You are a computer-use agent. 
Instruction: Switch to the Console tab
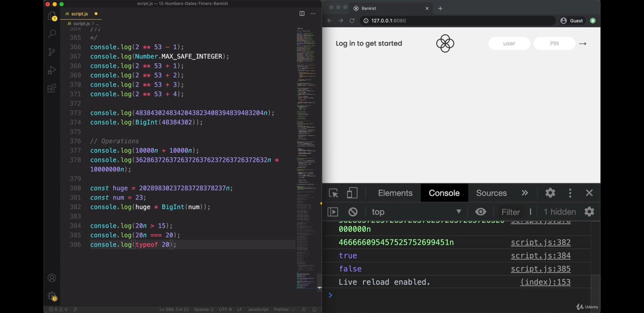(x=444, y=193)
